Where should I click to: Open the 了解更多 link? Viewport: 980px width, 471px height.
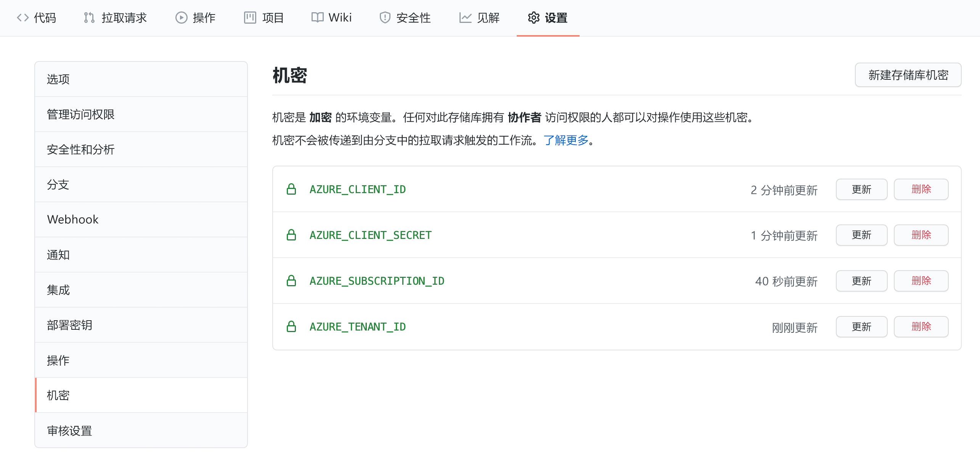(566, 140)
